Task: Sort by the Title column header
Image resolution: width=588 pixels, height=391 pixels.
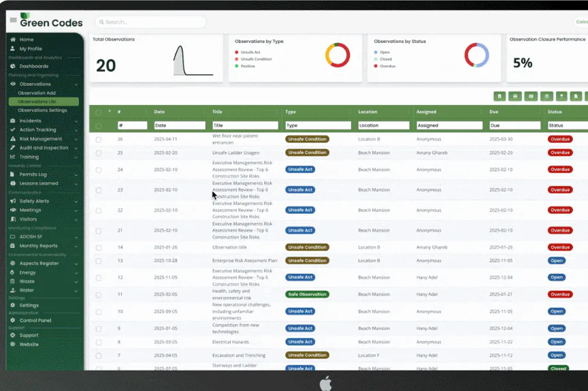Action: click(217, 112)
